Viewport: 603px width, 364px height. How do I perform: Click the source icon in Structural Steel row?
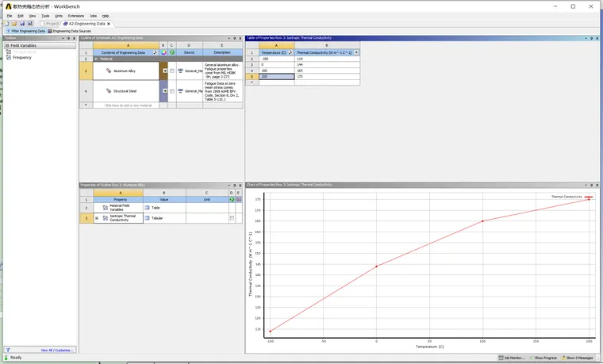tap(180, 91)
